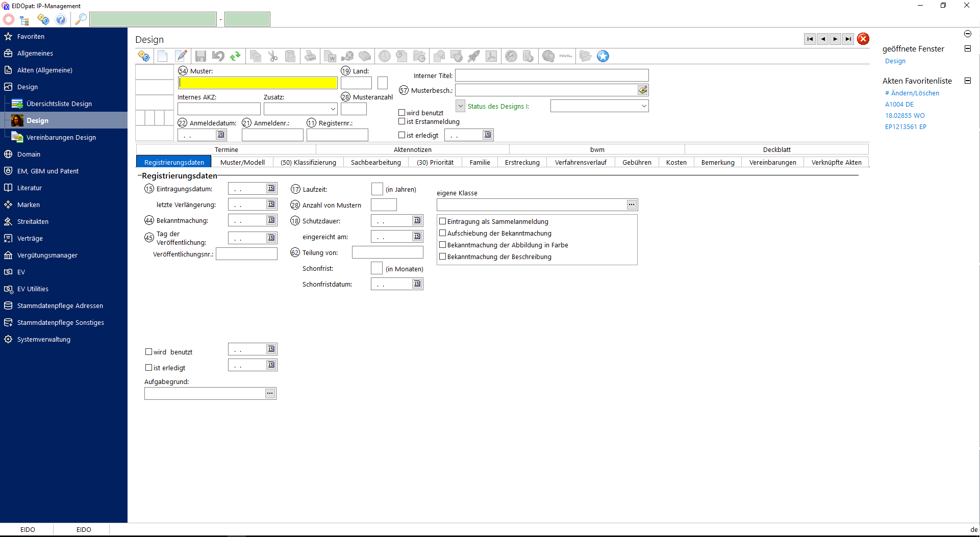
Task: Switch to the Muster/Modell tab
Action: pyautogui.click(x=242, y=162)
